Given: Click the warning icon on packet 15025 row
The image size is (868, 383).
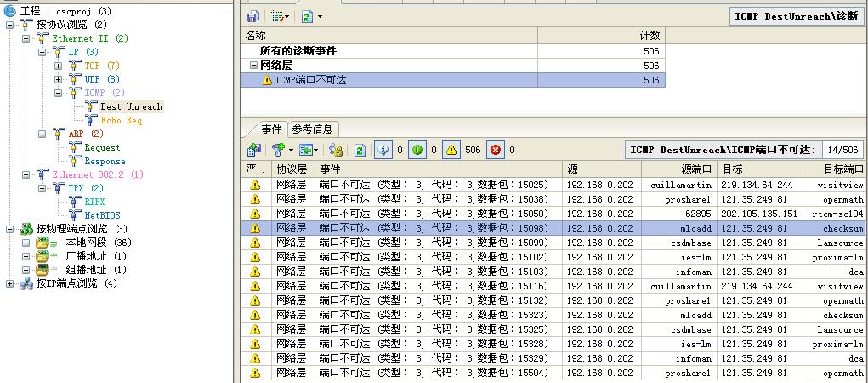Looking at the screenshot, I should click(x=255, y=186).
